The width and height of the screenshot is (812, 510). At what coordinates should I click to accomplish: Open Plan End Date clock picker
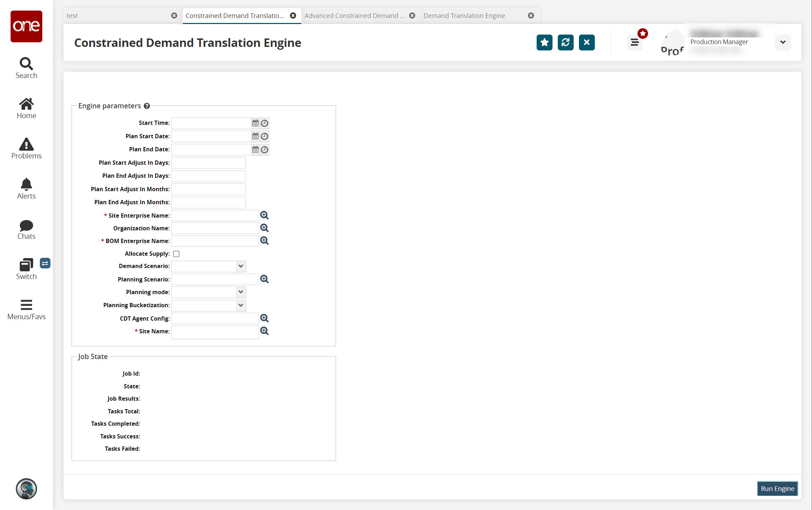(264, 150)
